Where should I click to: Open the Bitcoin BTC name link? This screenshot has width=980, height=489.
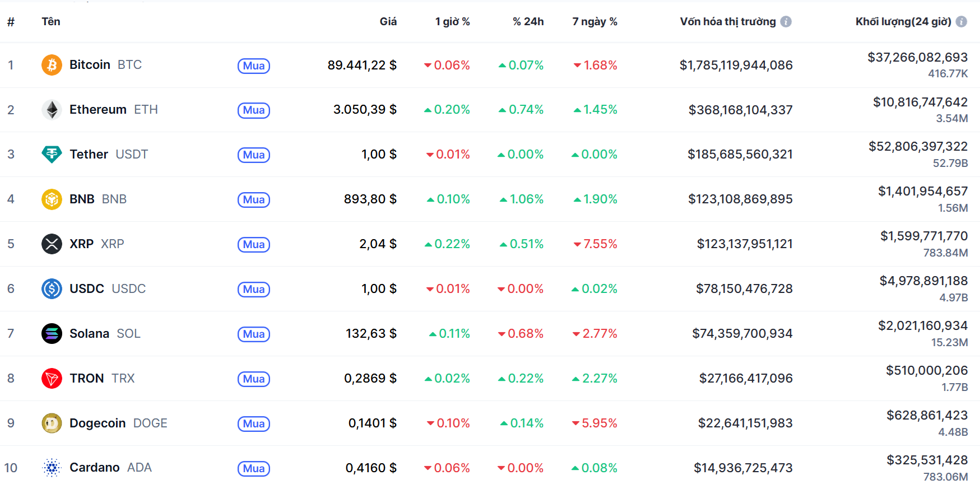(105, 65)
